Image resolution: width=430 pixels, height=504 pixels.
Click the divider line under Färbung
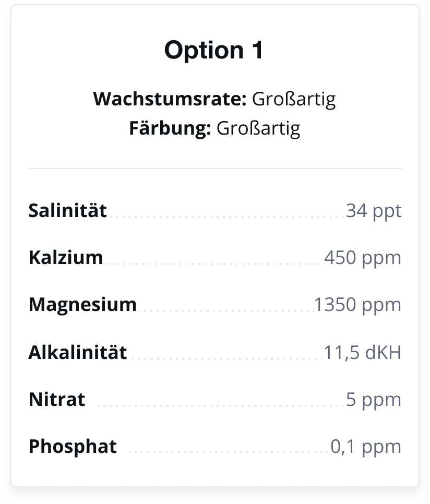[x=215, y=168]
